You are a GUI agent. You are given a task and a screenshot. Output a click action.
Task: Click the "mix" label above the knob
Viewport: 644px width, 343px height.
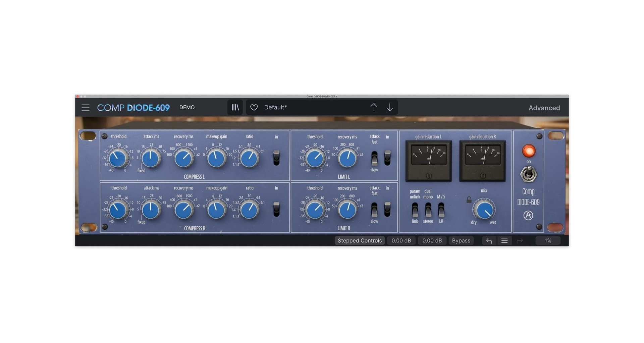[484, 190]
